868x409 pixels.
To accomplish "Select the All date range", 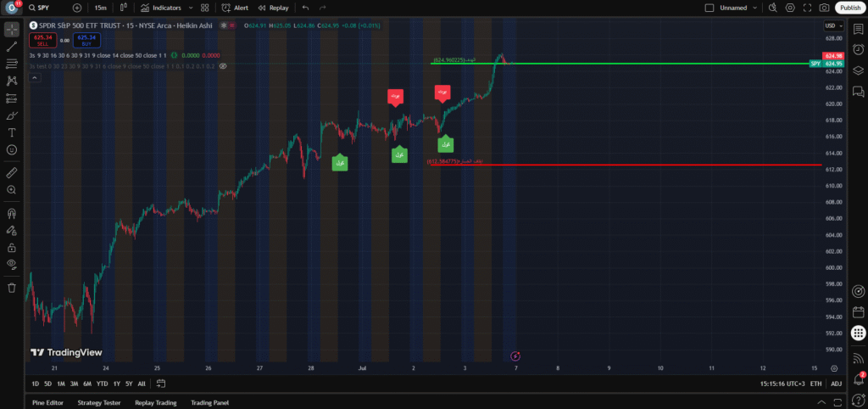I will click(142, 384).
